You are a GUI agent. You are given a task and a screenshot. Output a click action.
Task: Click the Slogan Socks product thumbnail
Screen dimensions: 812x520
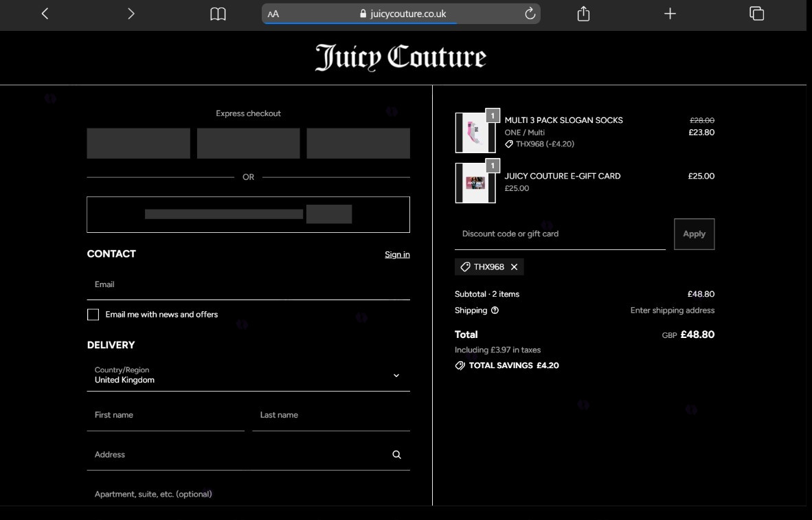[x=475, y=133]
